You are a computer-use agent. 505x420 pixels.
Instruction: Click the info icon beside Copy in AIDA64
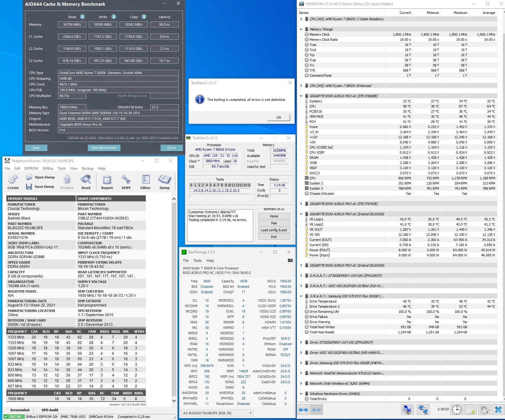click(144, 17)
